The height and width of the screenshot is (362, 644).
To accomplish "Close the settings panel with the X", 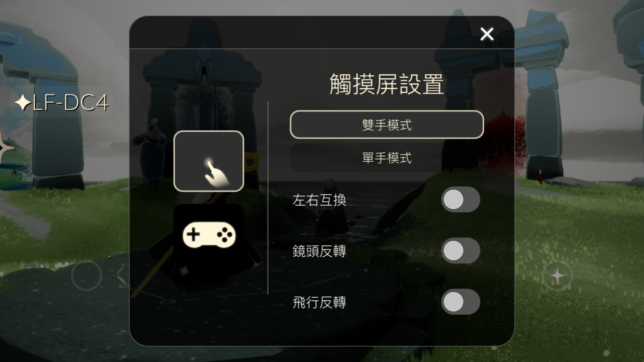I will pyautogui.click(x=487, y=34).
